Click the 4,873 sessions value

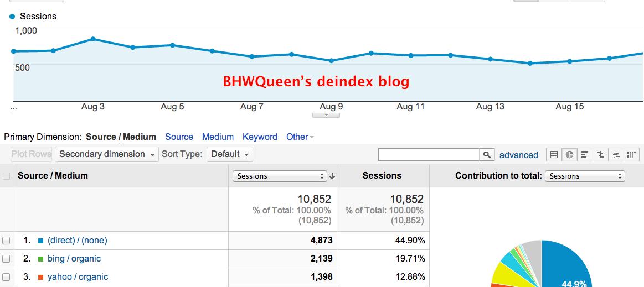pyautogui.click(x=322, y=240)
